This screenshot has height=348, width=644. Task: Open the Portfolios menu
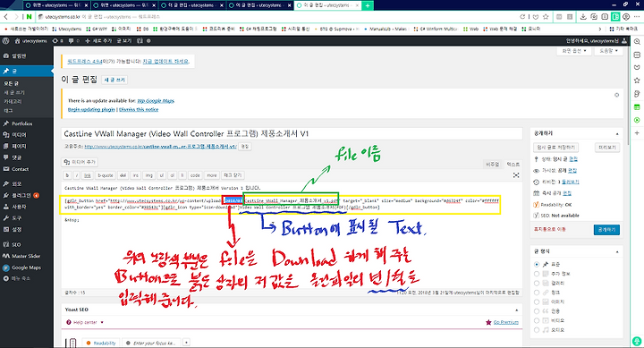pos(21,123)
